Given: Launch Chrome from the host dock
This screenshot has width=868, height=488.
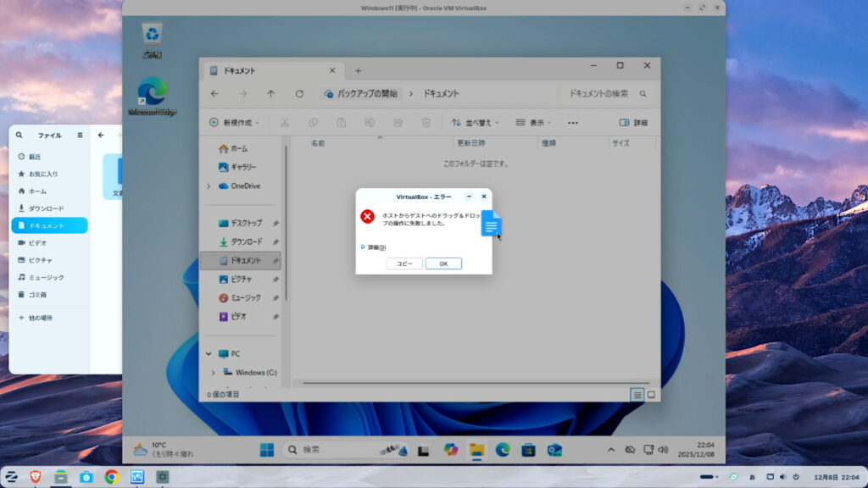Looking at the screenshot, I should [111, 477].
